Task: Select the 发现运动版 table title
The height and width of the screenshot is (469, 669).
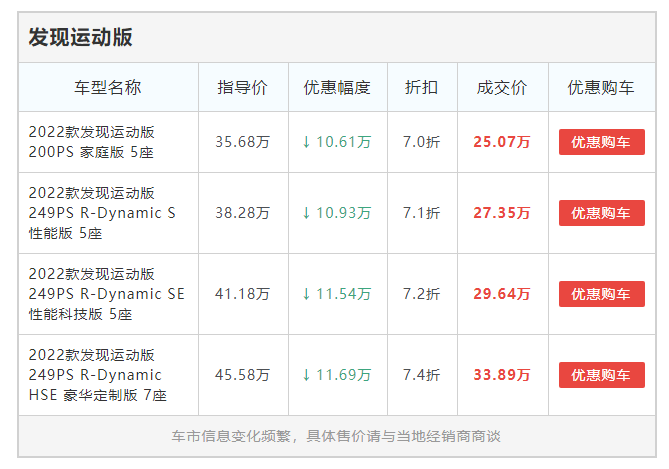Action: pyautogui.click(x=80, y=37)
